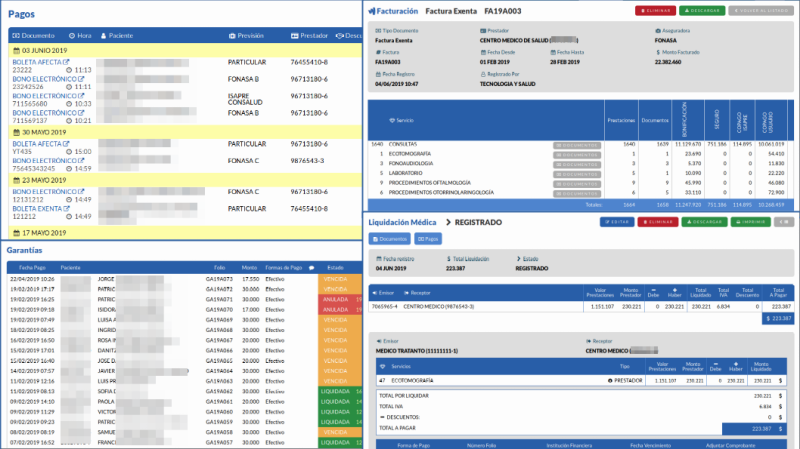The height and width of the screenshot is (449, 800).
Task: Click Monto Facturado value 22.382.460
Action: tap(668, 62)
